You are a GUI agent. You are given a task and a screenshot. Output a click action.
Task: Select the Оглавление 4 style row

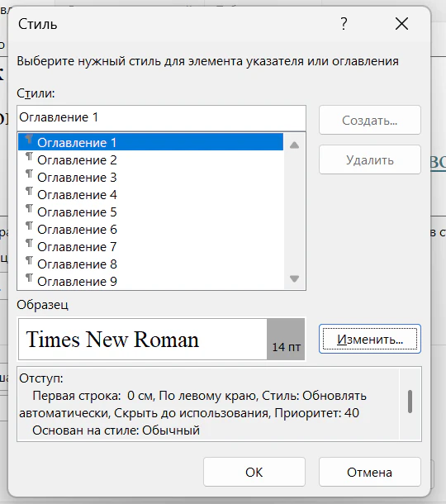coord(150,194)
